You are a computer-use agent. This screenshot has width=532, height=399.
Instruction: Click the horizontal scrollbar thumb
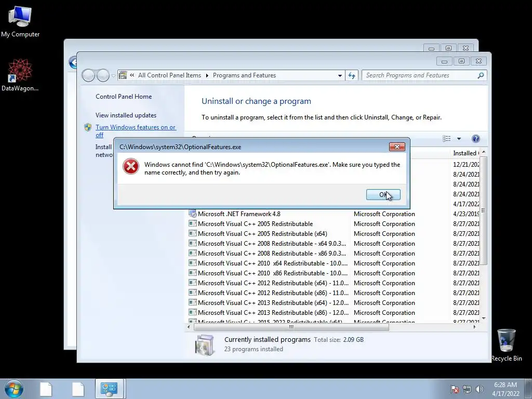pyautogui.click(x=291, y=327)
